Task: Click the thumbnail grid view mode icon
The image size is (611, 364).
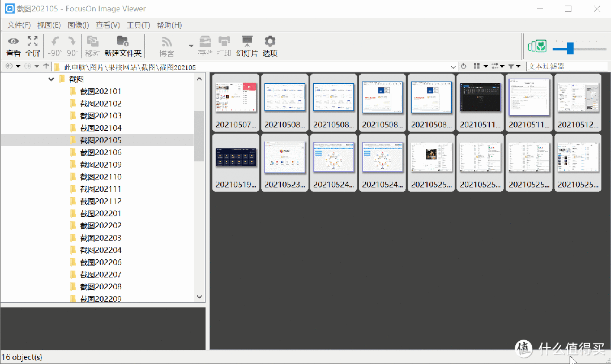Action: 477,66
